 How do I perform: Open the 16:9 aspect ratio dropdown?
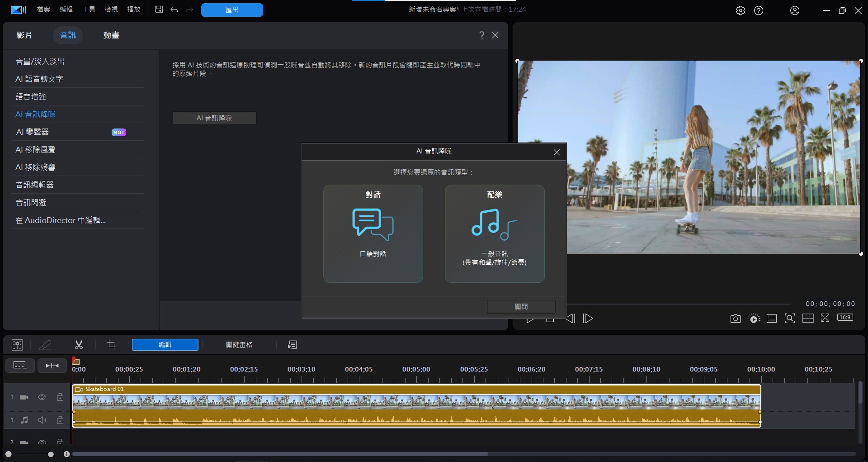tap(845, 318)
